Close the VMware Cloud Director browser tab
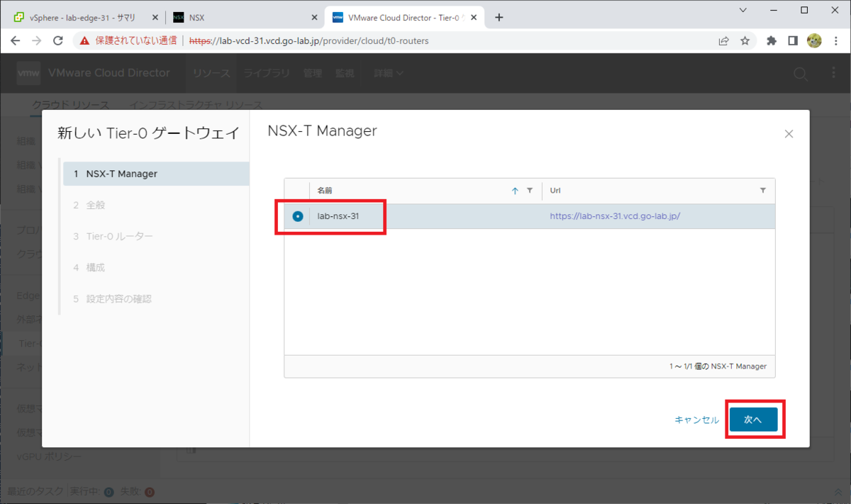The height and width of the screenshot is (504, 851). point(474,18)
